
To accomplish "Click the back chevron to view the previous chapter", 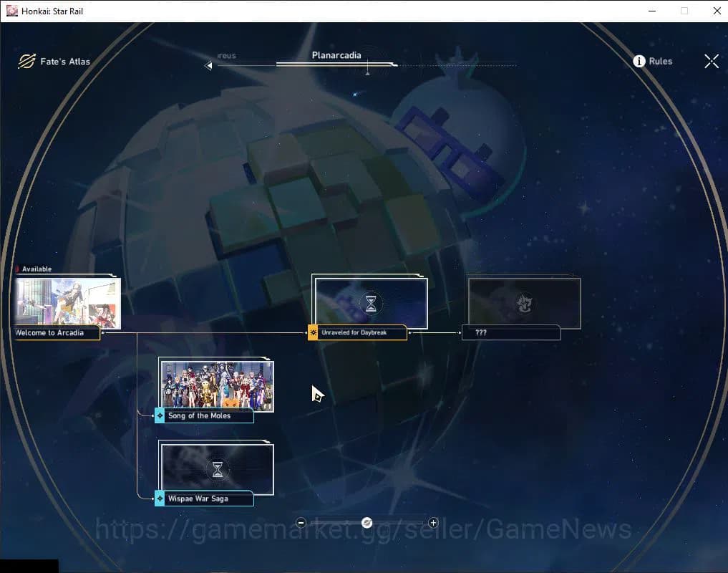I will [208, 64].
